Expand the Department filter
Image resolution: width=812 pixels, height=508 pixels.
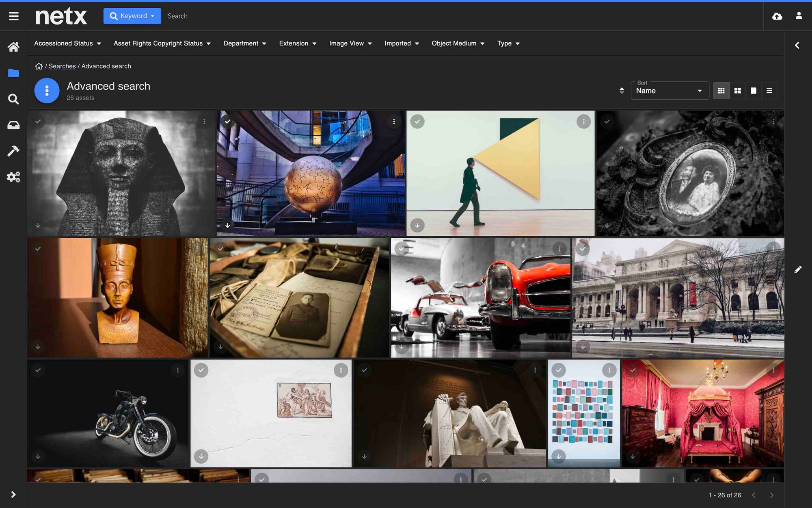coord(245,43)
